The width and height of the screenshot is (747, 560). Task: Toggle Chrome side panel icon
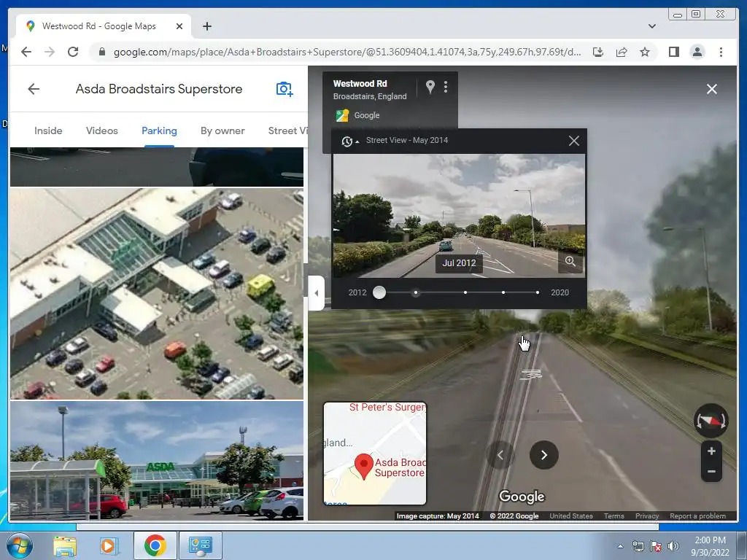pos(673,52)
